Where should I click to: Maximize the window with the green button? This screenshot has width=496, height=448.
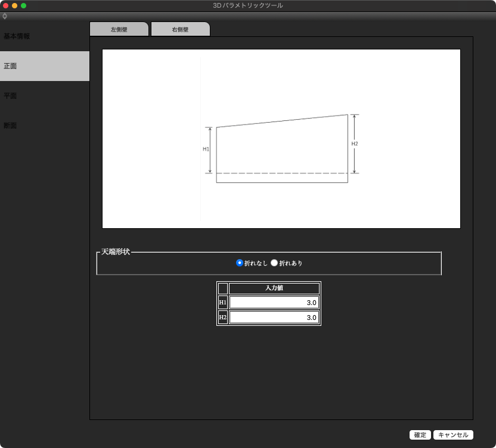pyautogui.click(x=24, y=5)
